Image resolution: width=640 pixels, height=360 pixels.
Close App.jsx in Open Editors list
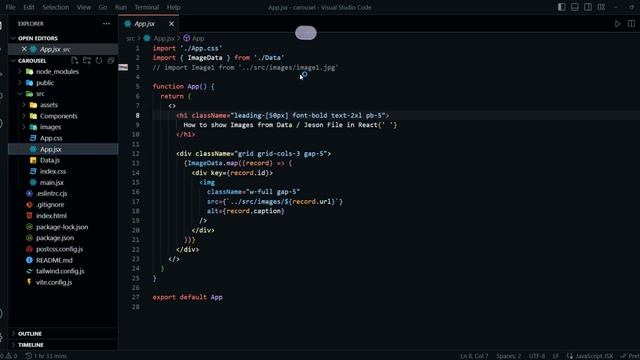24,49
